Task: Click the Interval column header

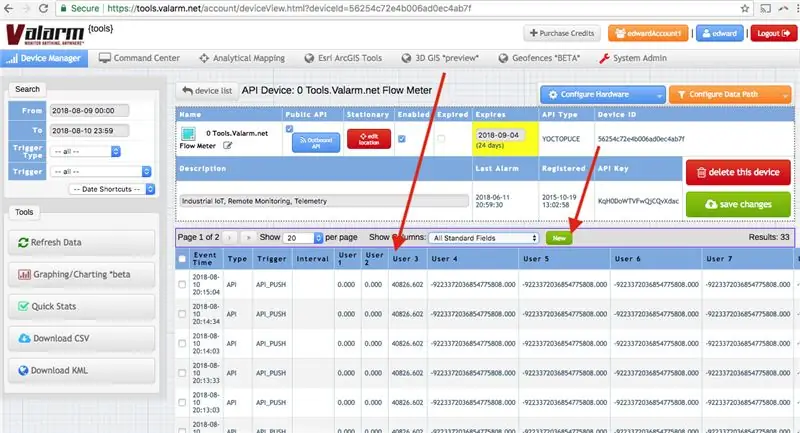Action: [x=312, y=259]
